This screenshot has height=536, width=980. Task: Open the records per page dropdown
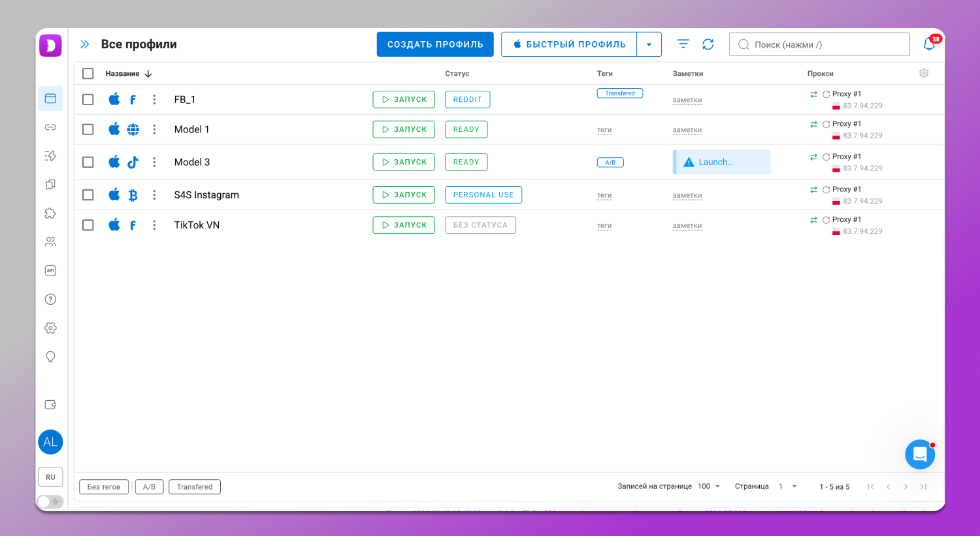pyautogui.click(x=709, y=486)
